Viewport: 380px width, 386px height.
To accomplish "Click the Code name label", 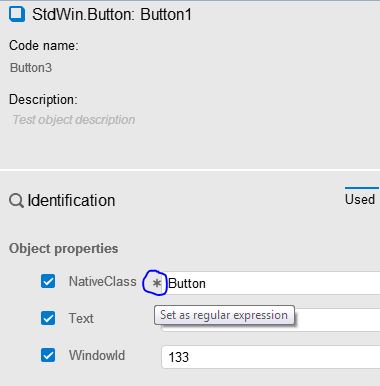I will [x=44, y=46].
